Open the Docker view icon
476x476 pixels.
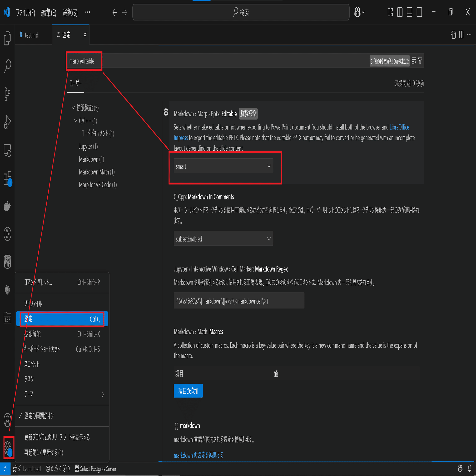7,206
